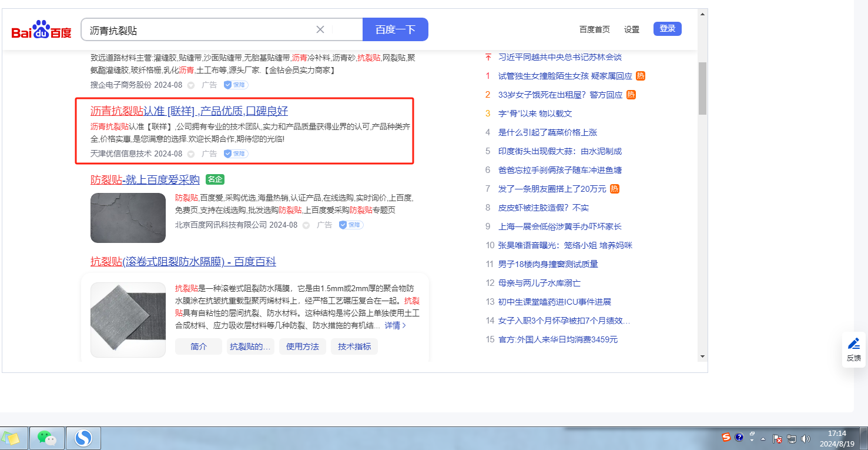Open the 反馈 feedback pencil icon
The image size is (868, 450).
pyautogui.click(x=853, y=344)
